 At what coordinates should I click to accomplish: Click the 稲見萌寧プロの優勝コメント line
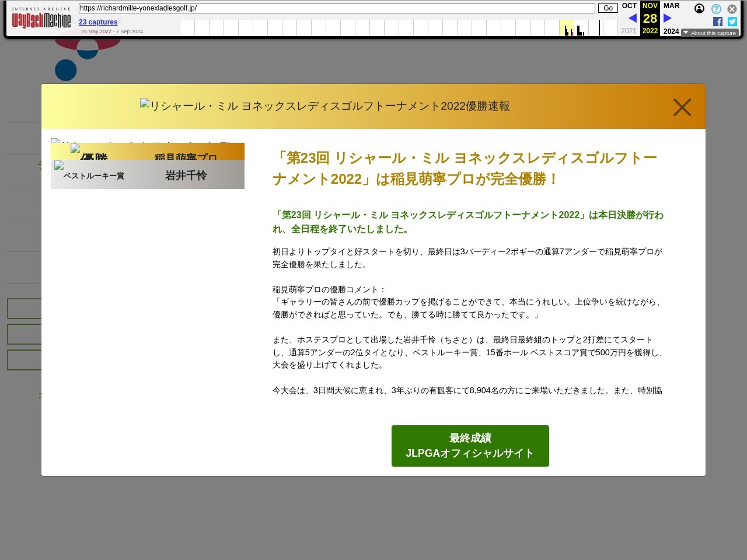pos(330,289)
